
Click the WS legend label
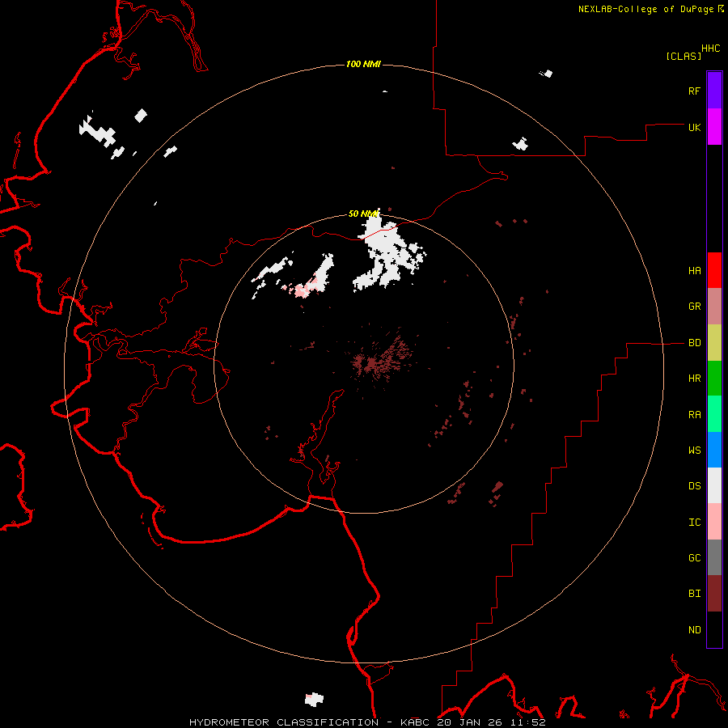click(x=694, y=451)
